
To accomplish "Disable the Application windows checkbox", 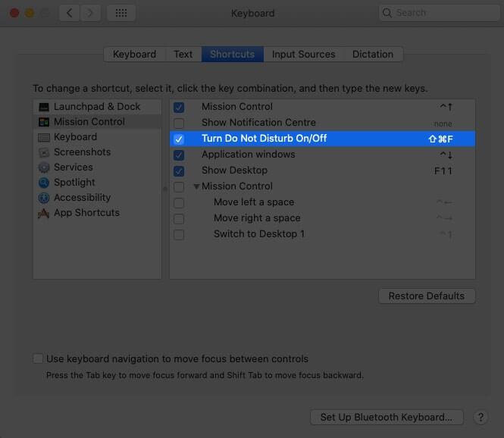I will pyautogui.click(x=179, y=155).
